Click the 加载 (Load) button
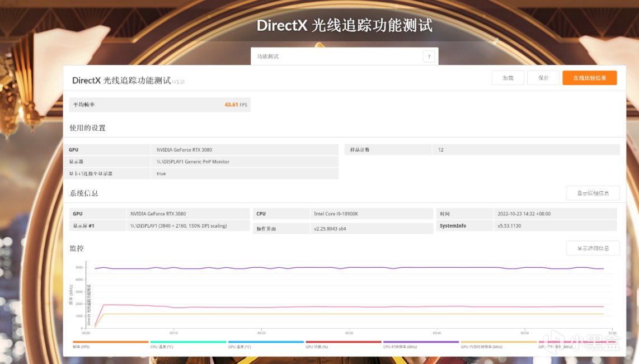This screenshot has width=639, height=364. 508,78
